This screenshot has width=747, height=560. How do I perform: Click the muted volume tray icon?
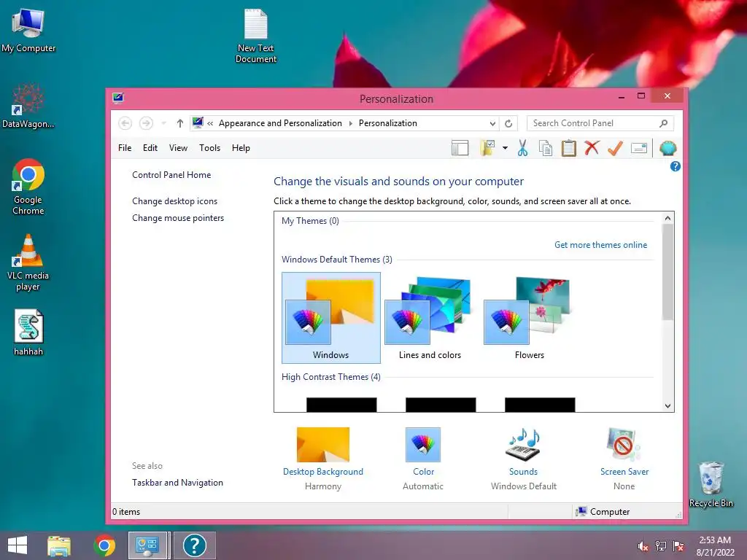tap(643, 546)
